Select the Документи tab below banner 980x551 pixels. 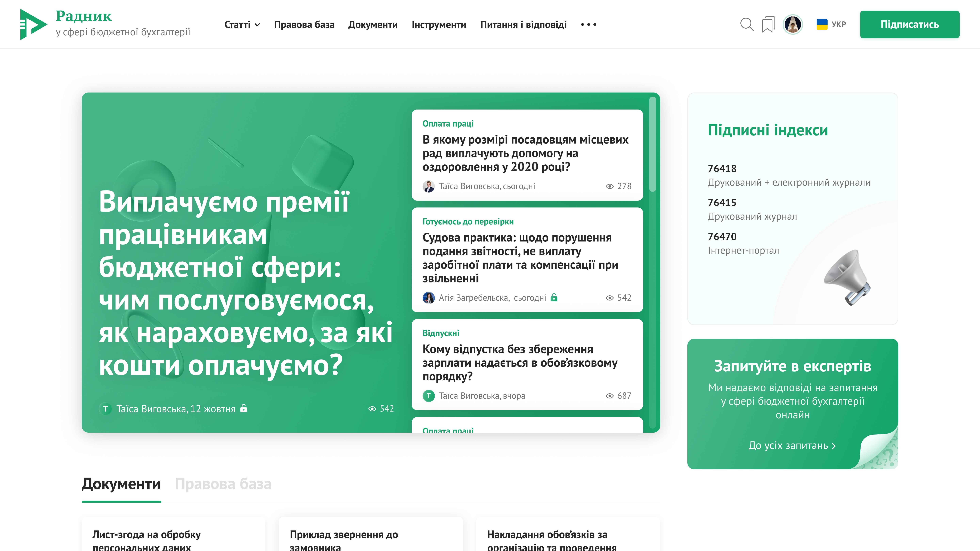(121, 484)
